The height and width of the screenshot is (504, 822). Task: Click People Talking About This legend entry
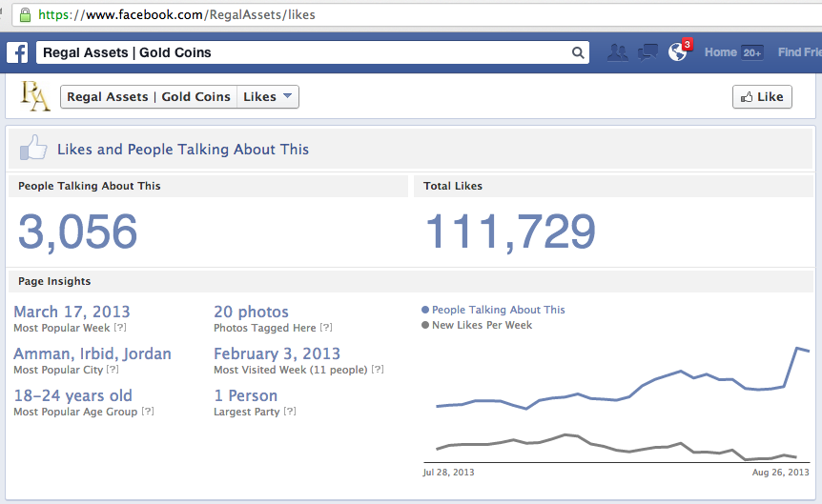click(493, 310)
